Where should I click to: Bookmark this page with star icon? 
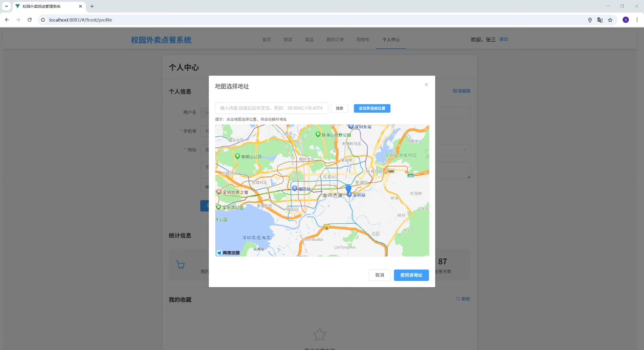(610, 20)
